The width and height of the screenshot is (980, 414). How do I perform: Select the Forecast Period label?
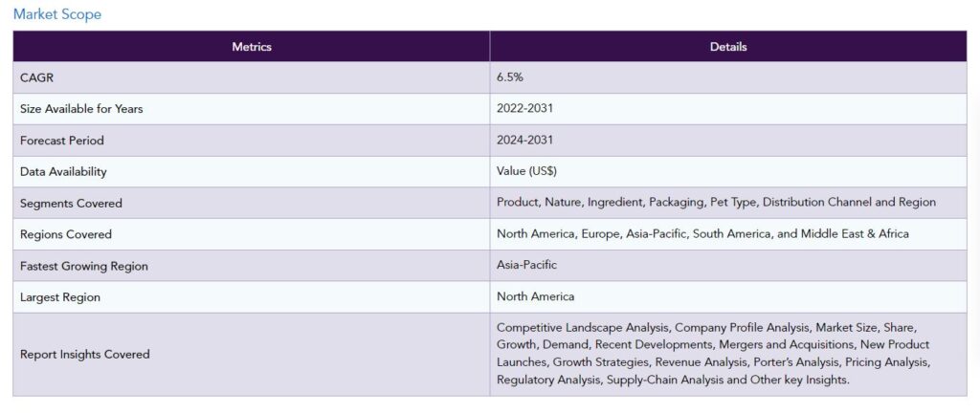(x=61, y=141)
